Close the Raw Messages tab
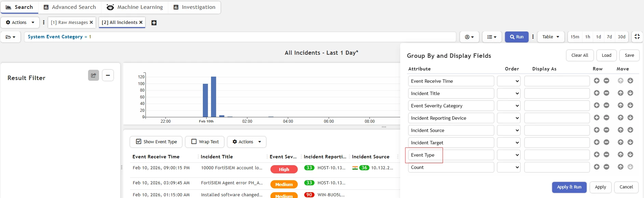The image size is (644, 198). [91, 22]
